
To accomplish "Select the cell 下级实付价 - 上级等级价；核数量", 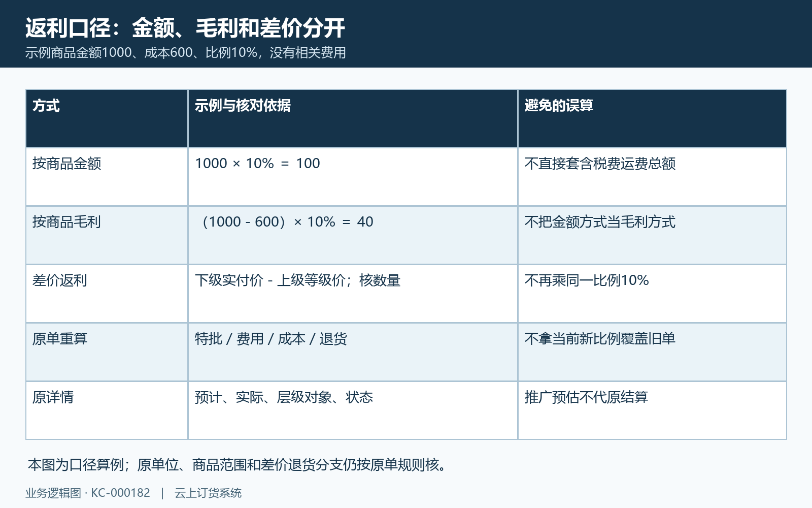I will click(x=353, y=294).
